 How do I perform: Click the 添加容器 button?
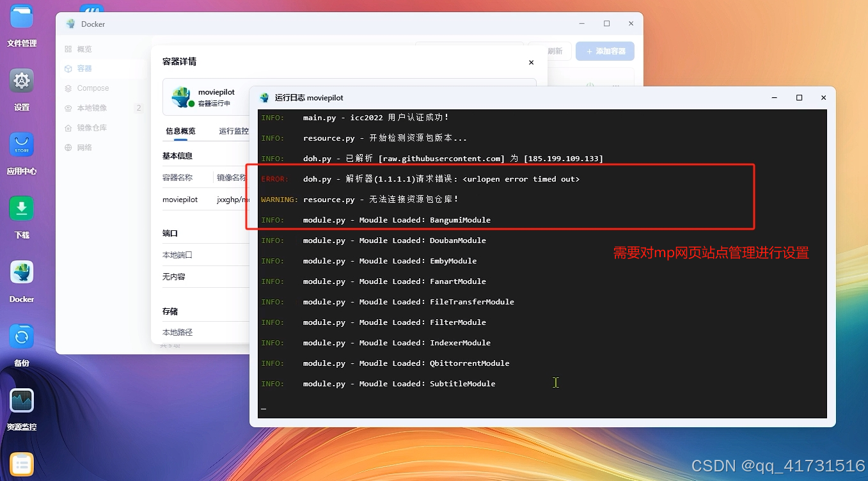click(x=605, y=51)
